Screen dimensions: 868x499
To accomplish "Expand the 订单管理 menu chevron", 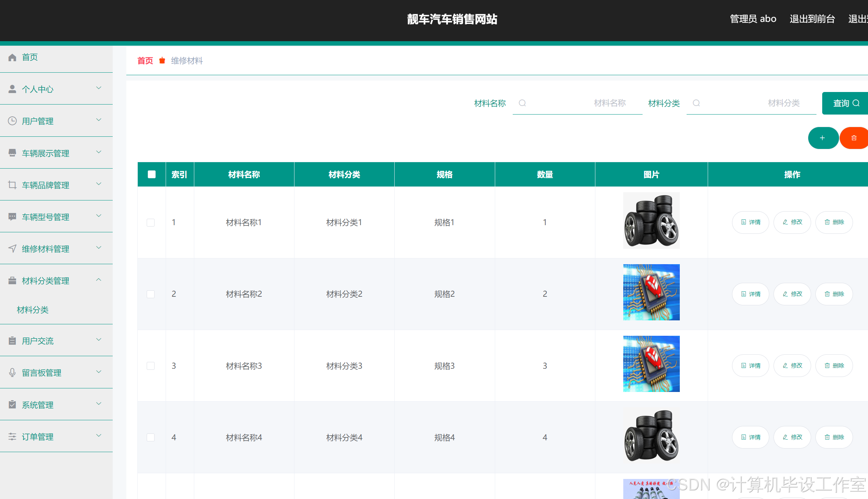I will coord(99,436).
